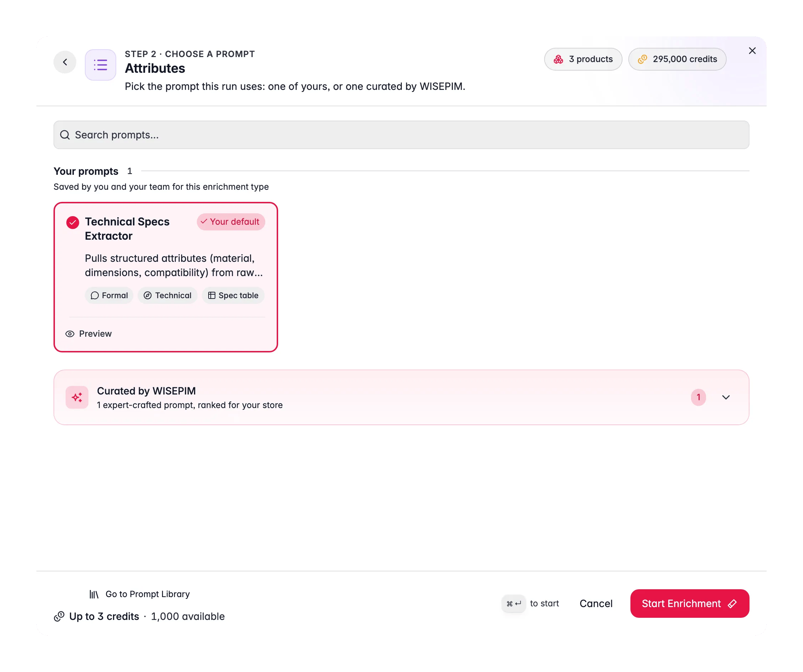Select the Technical Specs Extractor radio check
803x672 pixels.
point(73,222)
